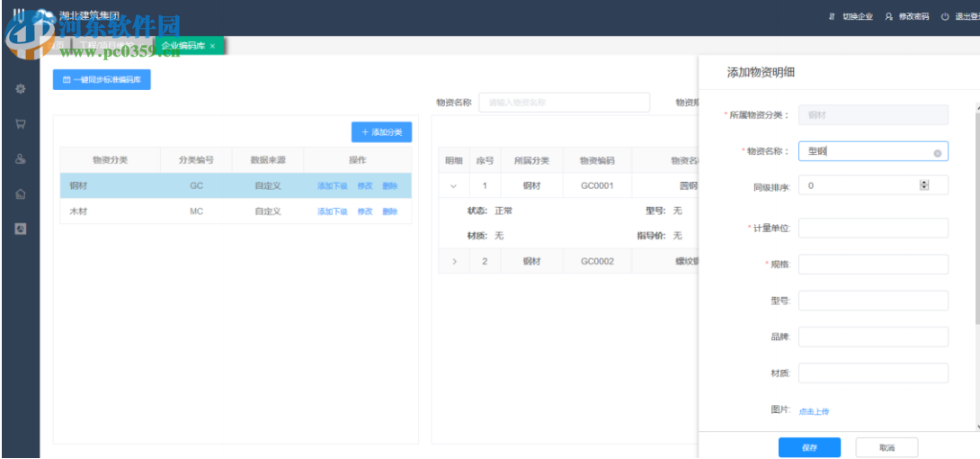
Task: Open the shopping cart sidebar module
Action: [20, 124]
